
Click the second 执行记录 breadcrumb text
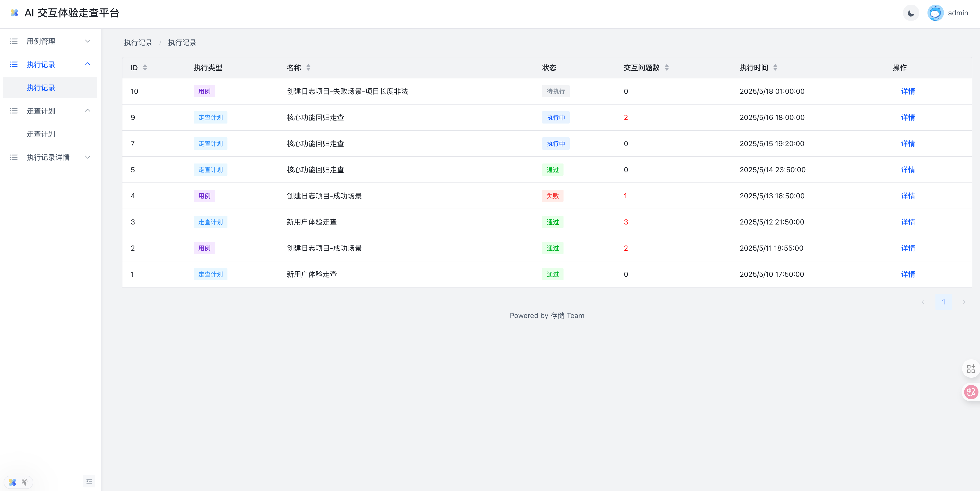click(182, 43)
